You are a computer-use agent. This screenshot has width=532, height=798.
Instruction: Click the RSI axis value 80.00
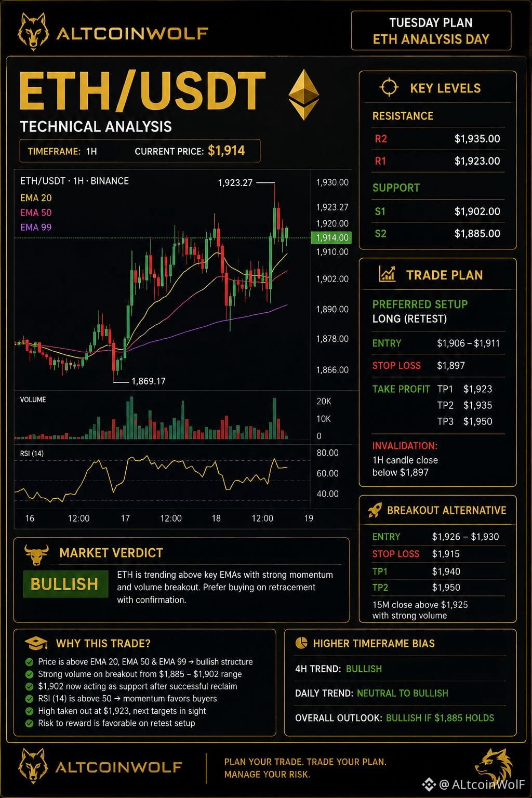327,453
